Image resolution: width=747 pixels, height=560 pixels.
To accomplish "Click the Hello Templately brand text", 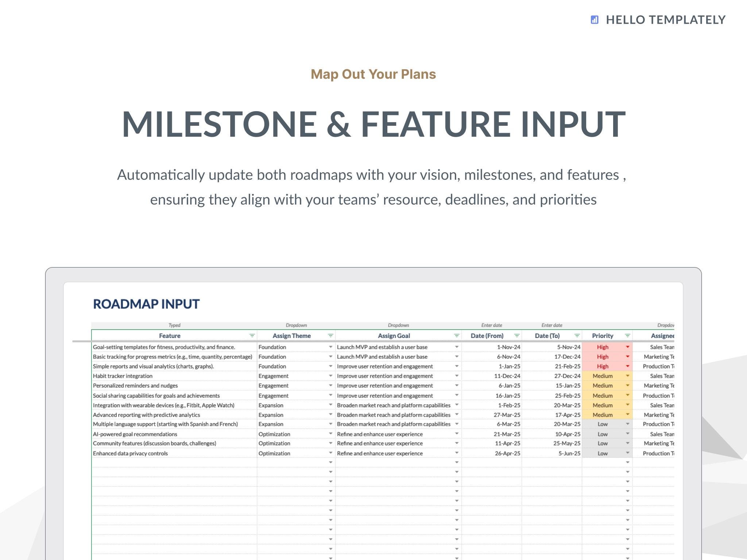I will (x=666, y=20).
